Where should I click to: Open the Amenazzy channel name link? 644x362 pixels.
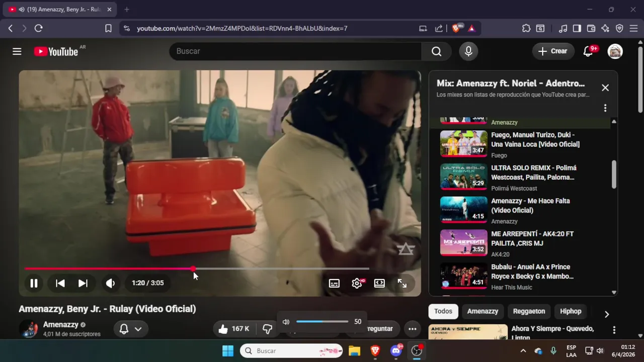(61, 325)
